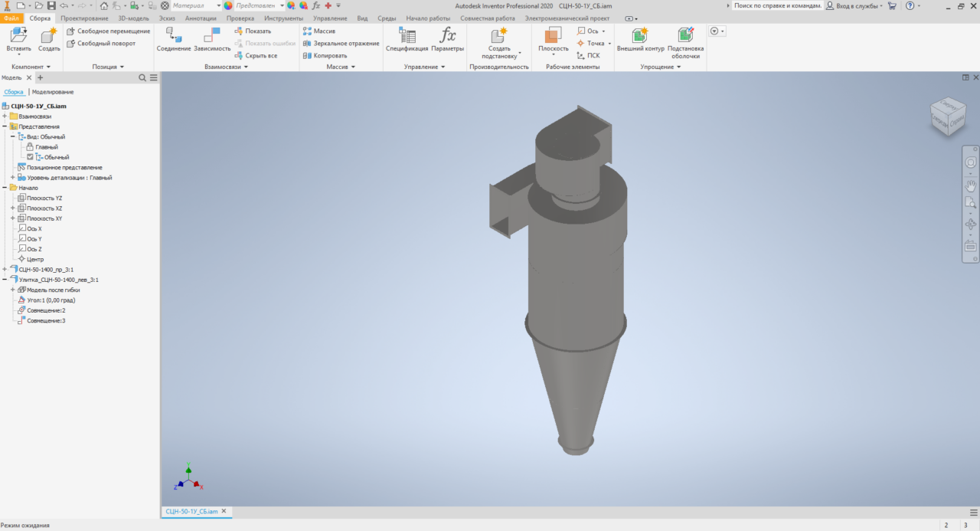Select the Плоскость work feature tool

[553, 40]
